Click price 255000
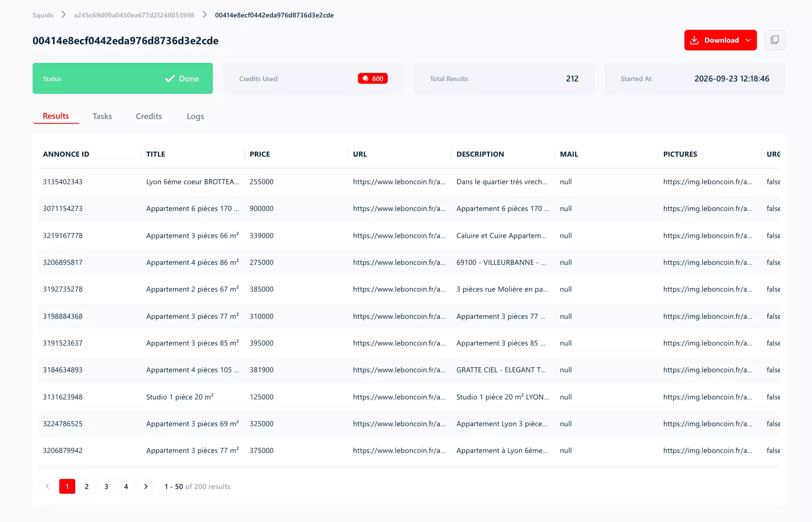The image size is (812, 522). tap(262, 181)
